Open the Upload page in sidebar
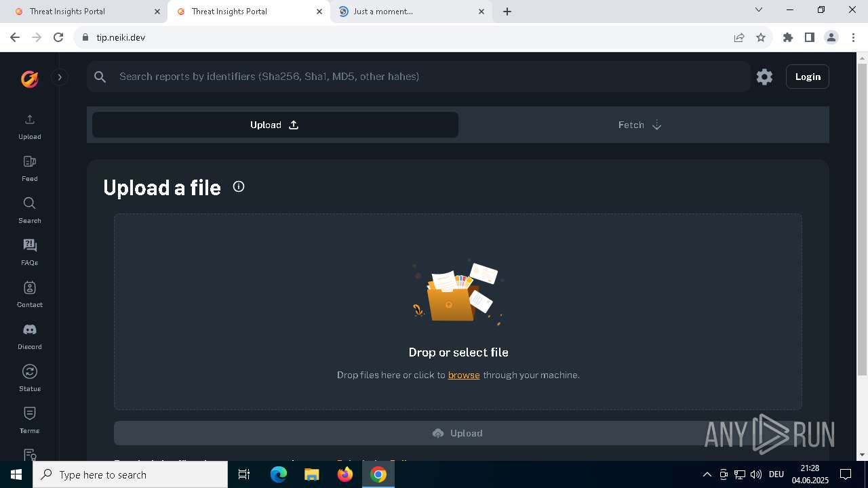868x488 pixels. (x=29, y=127)
